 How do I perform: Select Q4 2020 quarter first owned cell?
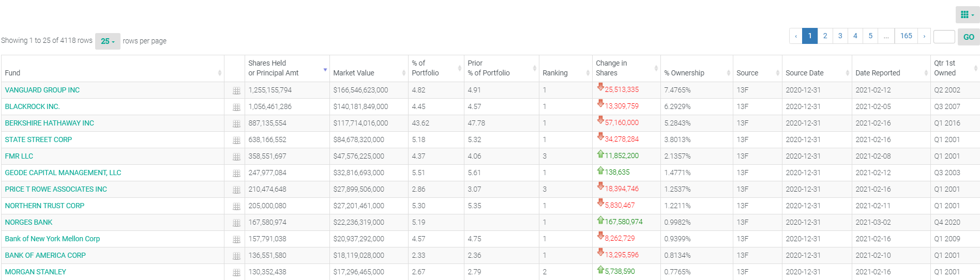pyautogui.click(x=955, y=222)
